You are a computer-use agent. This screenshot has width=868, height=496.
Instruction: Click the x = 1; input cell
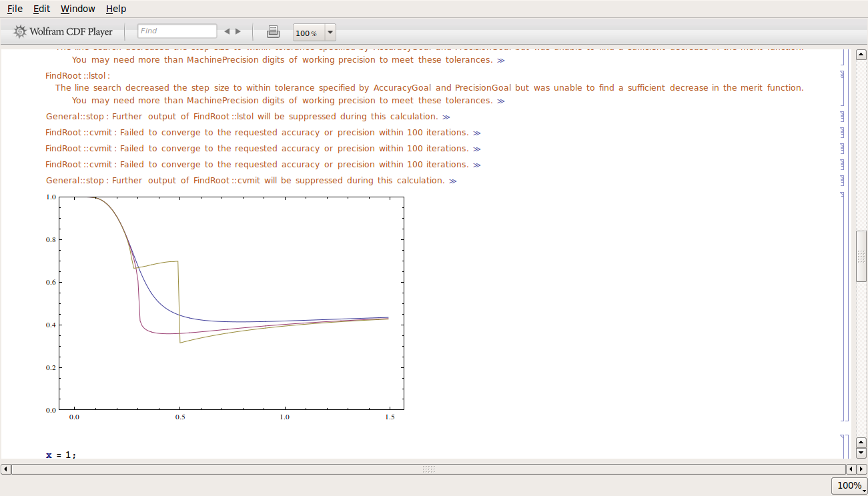click(61, 455)
